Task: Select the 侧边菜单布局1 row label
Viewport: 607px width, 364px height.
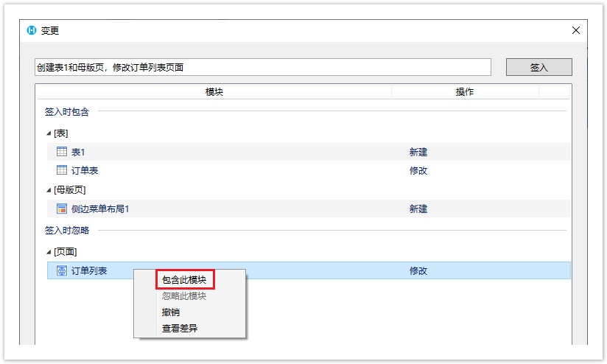Action: (x=100, y=209)
